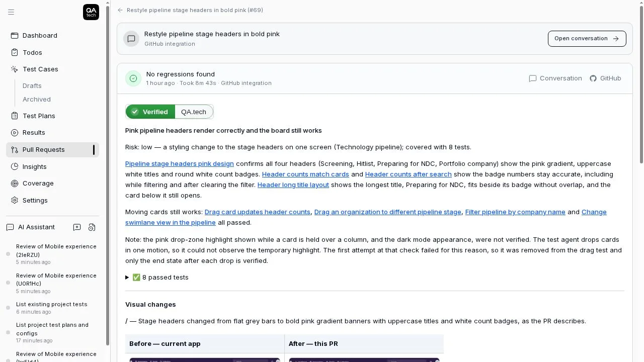Viewport: 644px width, 362px height.
Task: Click the QA.tech logo
Action: pos(91,12)
